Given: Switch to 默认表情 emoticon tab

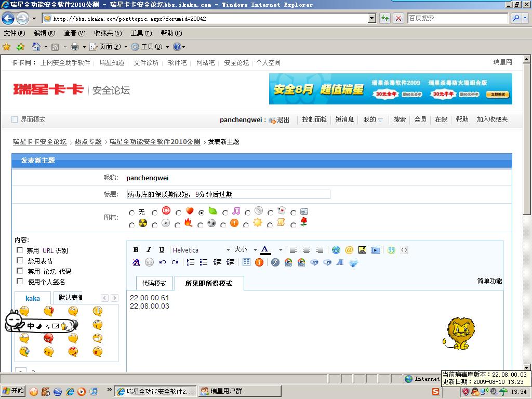Looking at the screenshot, I should tap(70, 298).
